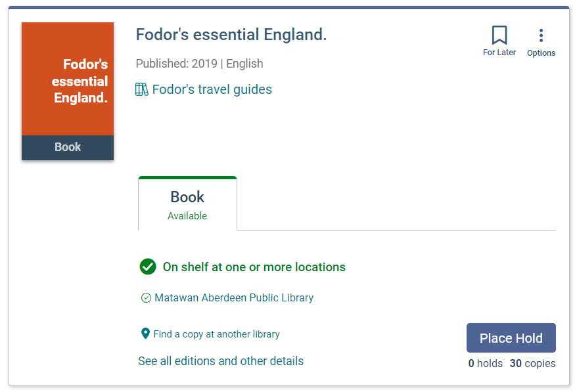
Task: Click the 30 copies count
Action: pos(532,364)
